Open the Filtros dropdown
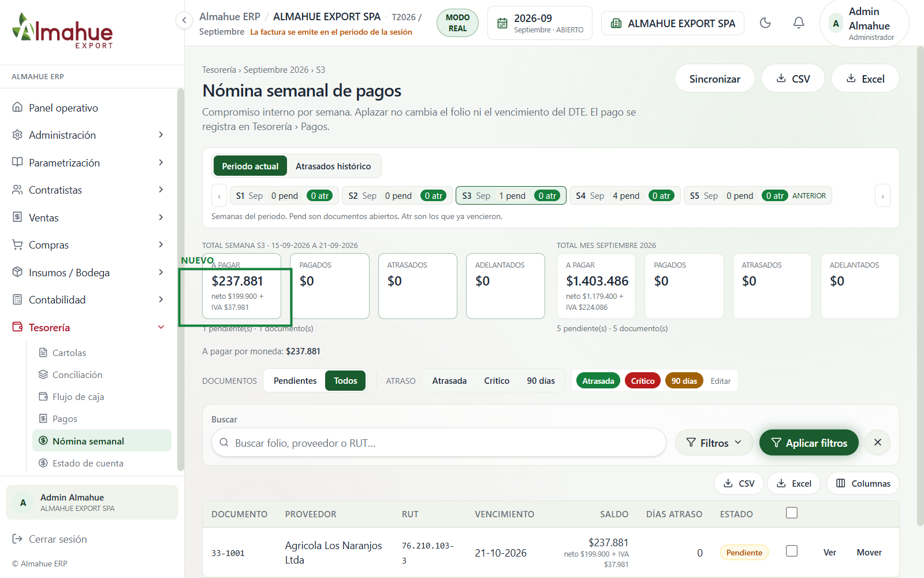This screenshot has width=924, height=578. [714, 443]
